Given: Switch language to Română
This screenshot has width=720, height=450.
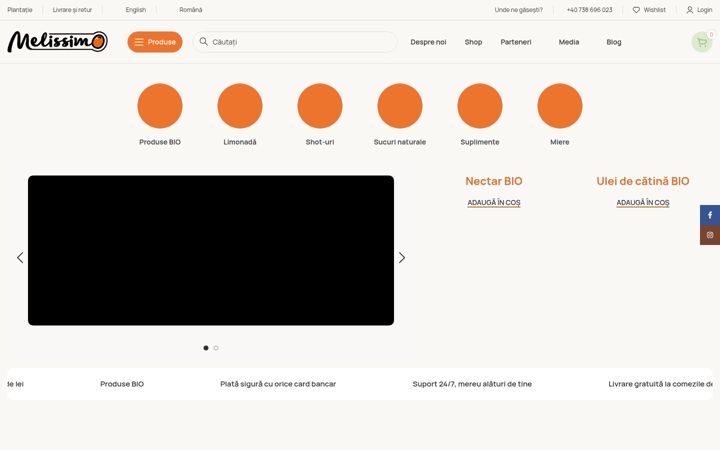Looking at the screenshot, I should [191, 10].
